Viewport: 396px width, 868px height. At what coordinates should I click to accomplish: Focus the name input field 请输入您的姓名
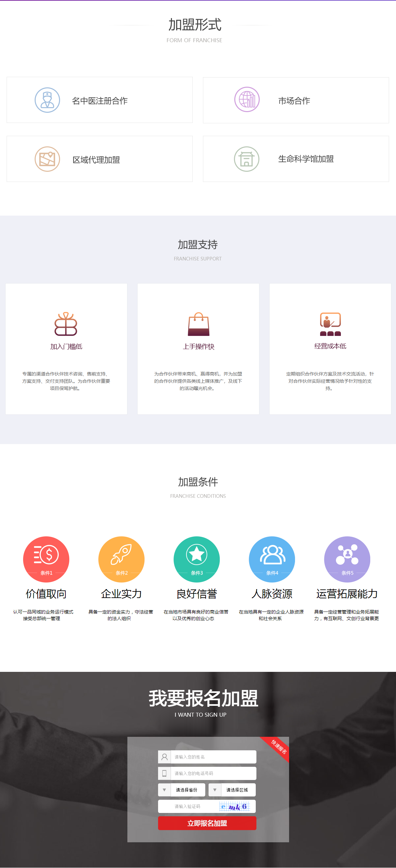click(213, 757)
